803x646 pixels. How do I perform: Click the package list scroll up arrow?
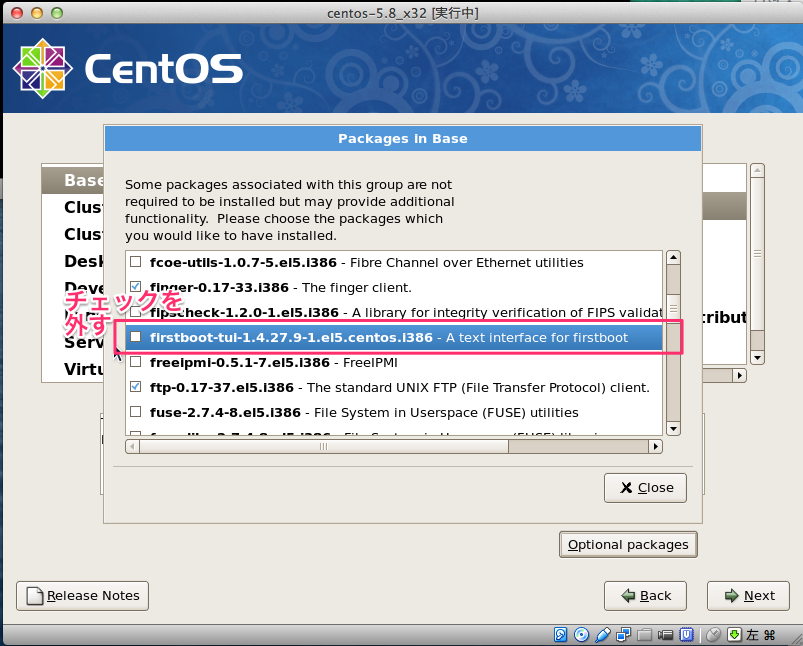click(x=673, y=258)
